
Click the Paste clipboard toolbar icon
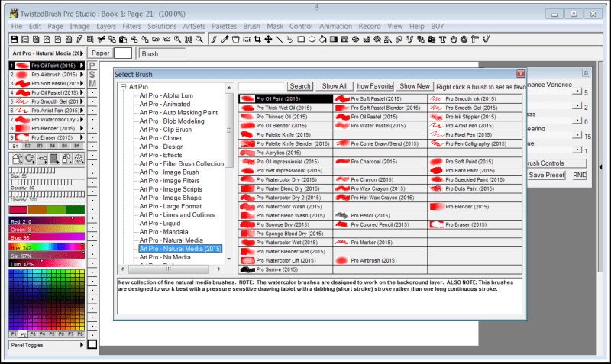123,39
